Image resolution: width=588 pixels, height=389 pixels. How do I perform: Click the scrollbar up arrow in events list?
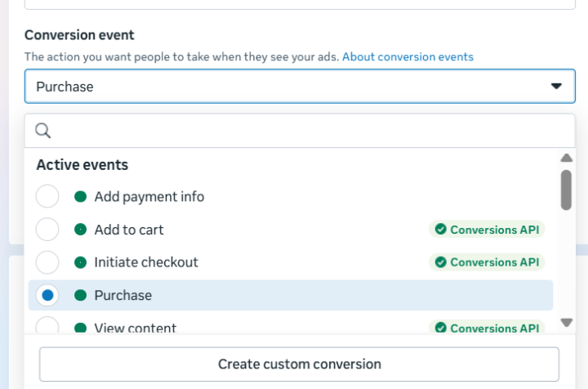[566, 158]
